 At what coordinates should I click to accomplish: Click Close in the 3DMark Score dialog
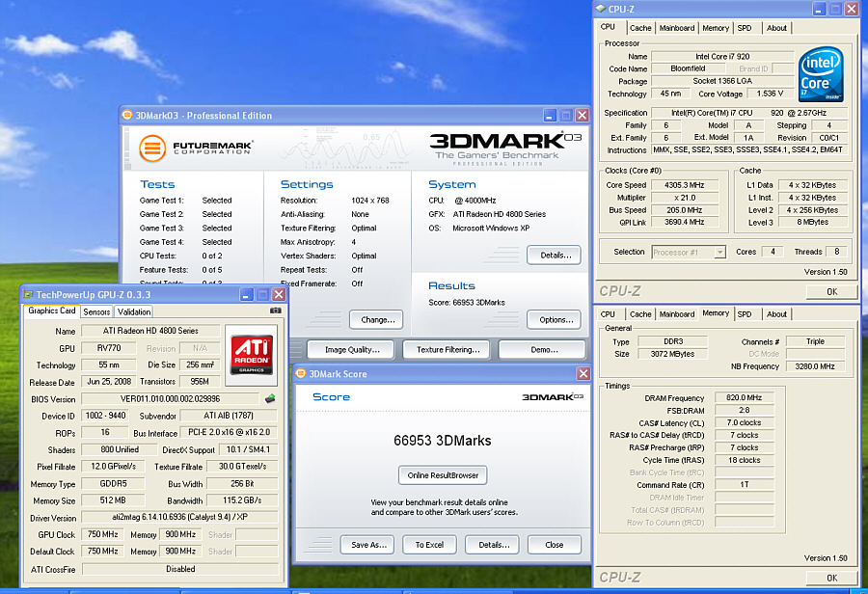tap(555, 545)
